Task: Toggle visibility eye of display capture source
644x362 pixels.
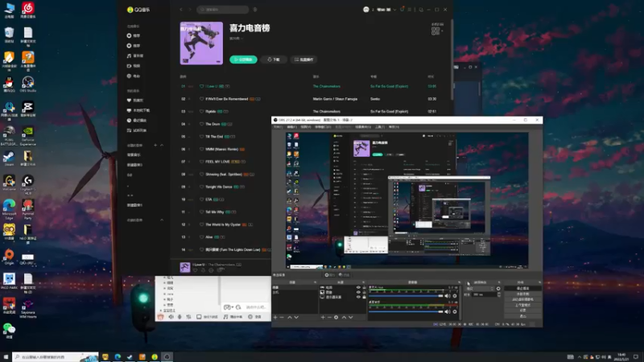Action: 358,297
